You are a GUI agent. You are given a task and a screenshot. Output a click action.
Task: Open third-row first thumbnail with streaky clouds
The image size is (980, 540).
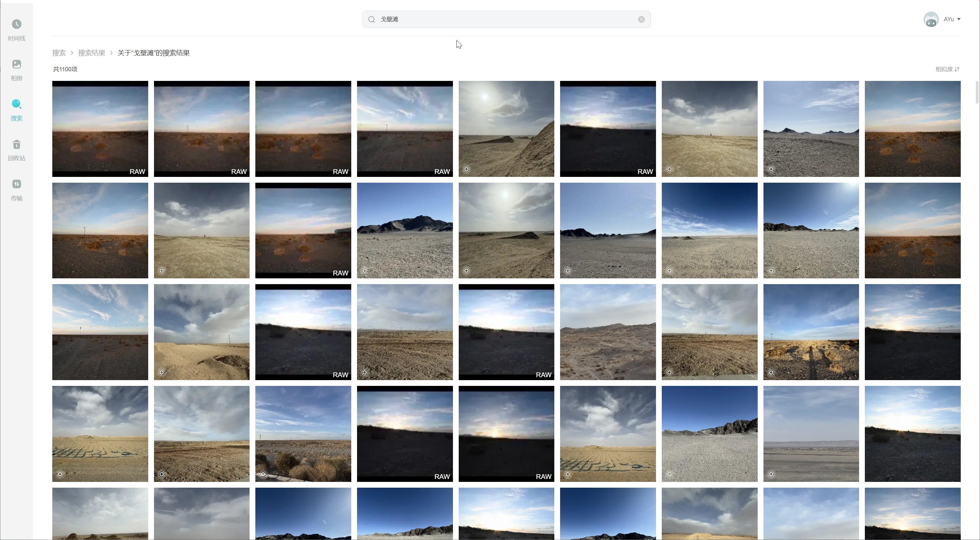(100, 332)
